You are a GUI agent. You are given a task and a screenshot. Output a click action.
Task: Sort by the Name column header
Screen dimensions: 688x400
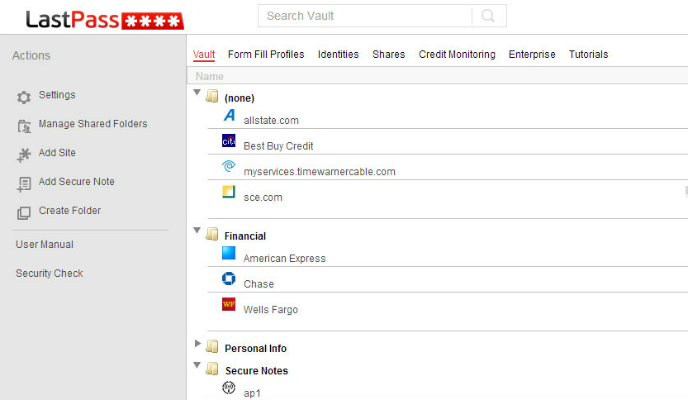[210, 76]
